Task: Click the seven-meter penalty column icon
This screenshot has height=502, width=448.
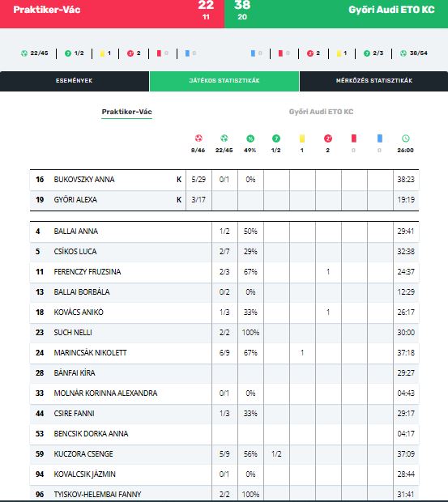Action: pos(276,138)
